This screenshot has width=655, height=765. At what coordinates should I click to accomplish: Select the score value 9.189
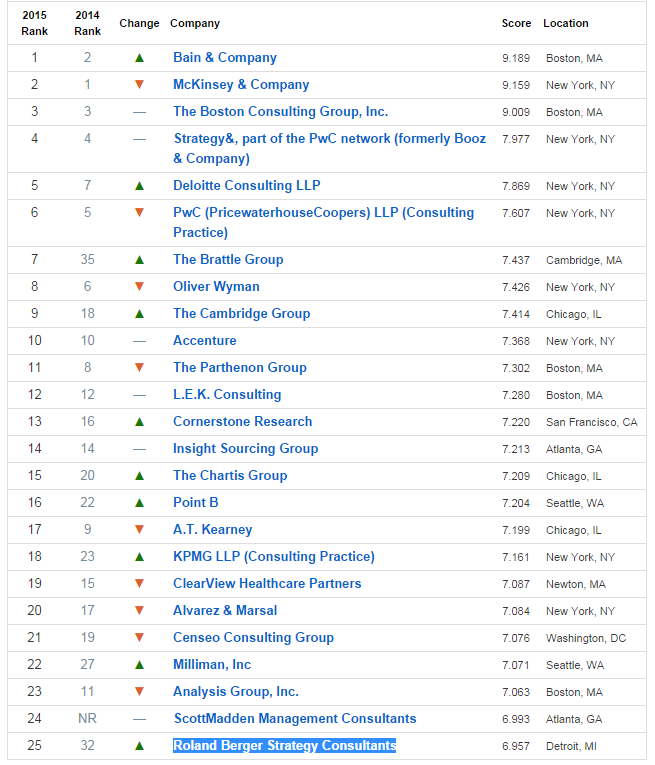(516, 59)
